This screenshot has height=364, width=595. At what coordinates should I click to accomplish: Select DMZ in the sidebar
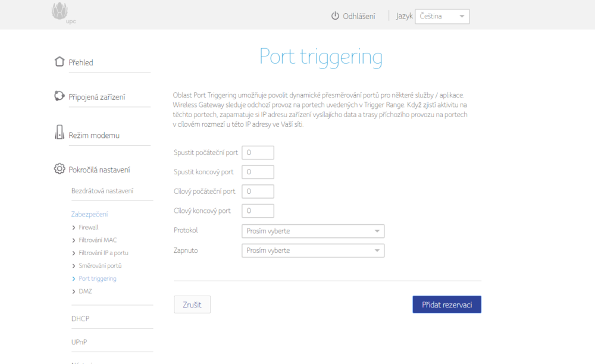[85, 291]
